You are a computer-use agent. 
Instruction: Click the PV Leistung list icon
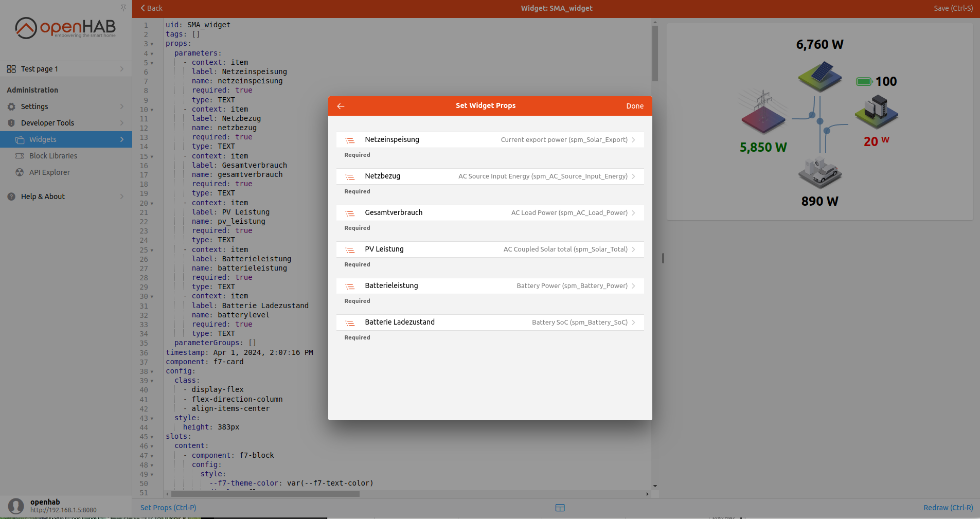pyautogui.click(x=350, y=249)
